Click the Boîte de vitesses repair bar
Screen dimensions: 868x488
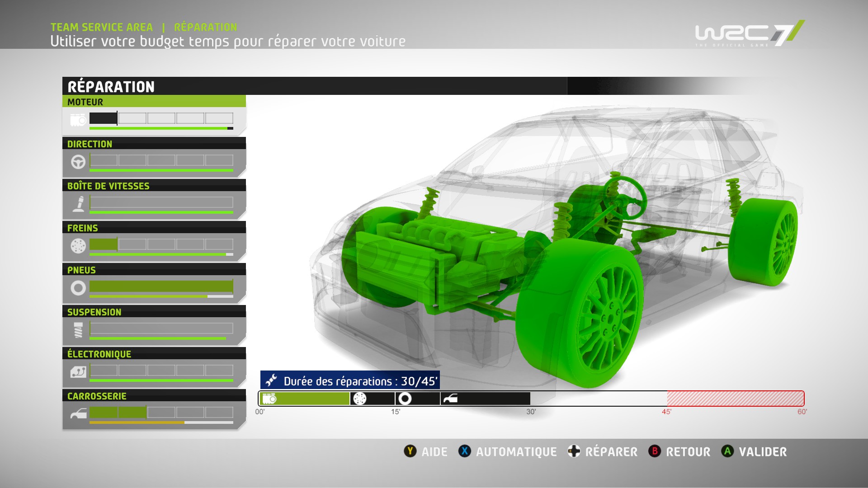(161, 202)
